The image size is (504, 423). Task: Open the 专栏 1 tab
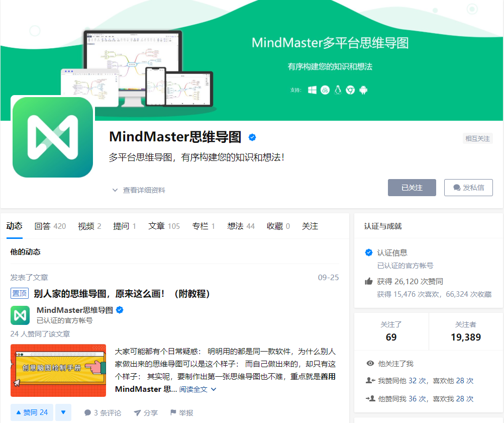coord(204,226)
